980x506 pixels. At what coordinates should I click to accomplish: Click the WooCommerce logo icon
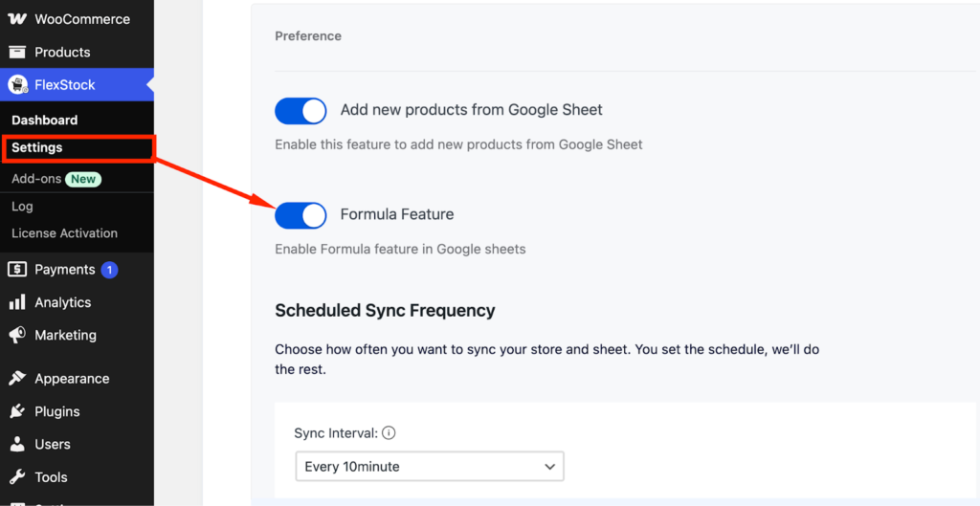click(17, 19)
